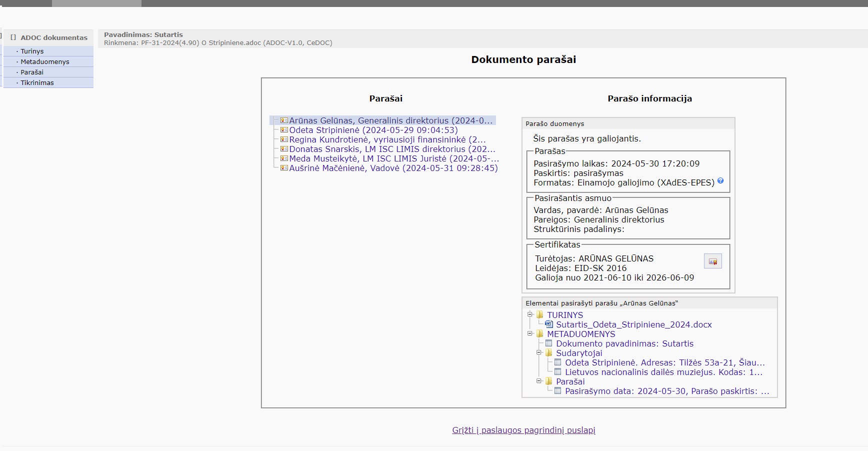Select Donatas Snarskis signature entry

pyautogui.click(x=392, y=149)
